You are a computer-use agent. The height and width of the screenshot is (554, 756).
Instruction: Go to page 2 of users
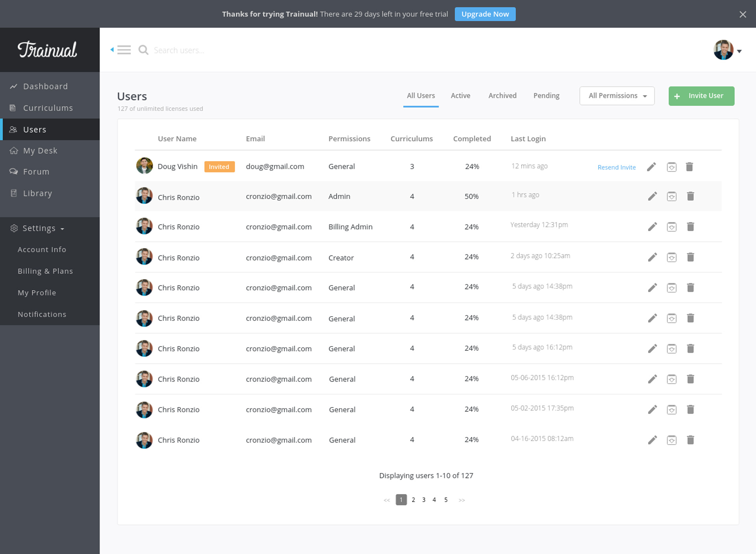click(x=413, y=500)
